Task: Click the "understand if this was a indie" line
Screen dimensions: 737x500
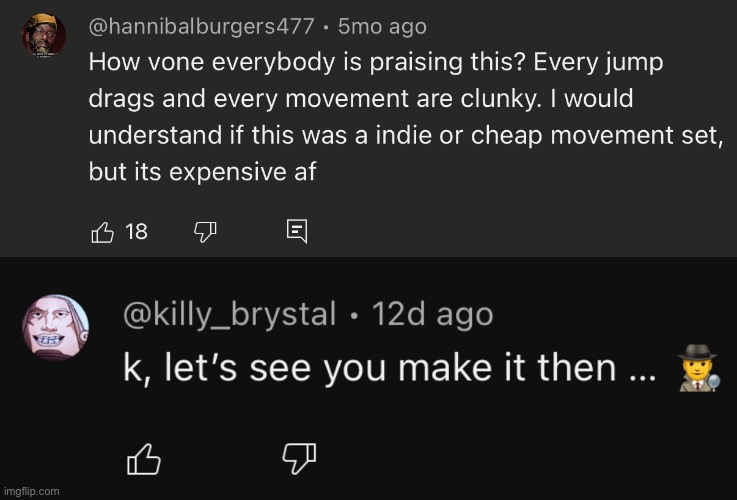Action: (x=405, y=135)
